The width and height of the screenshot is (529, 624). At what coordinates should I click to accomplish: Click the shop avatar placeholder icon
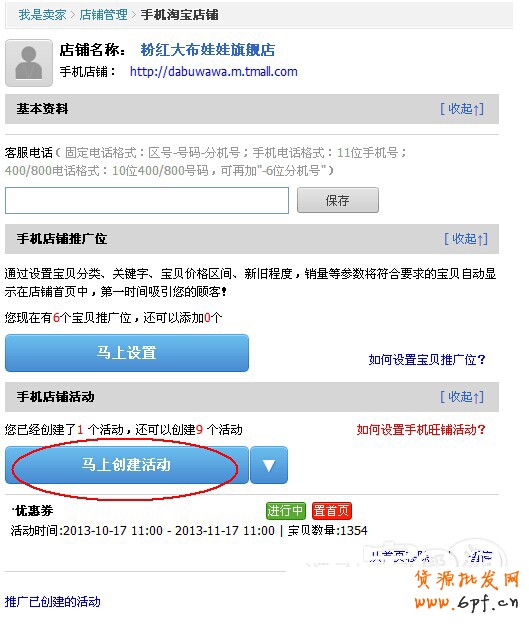29,62
